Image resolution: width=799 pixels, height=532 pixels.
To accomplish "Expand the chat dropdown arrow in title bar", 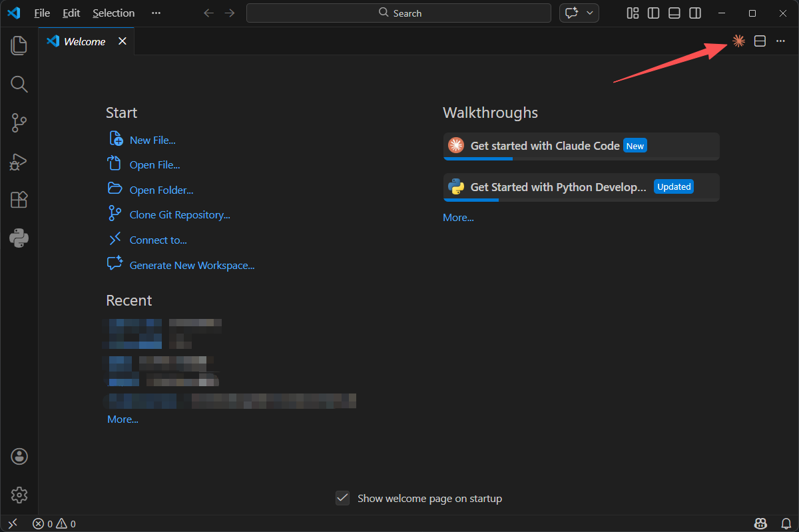I will pyautogui.click(x=589, y=13).
